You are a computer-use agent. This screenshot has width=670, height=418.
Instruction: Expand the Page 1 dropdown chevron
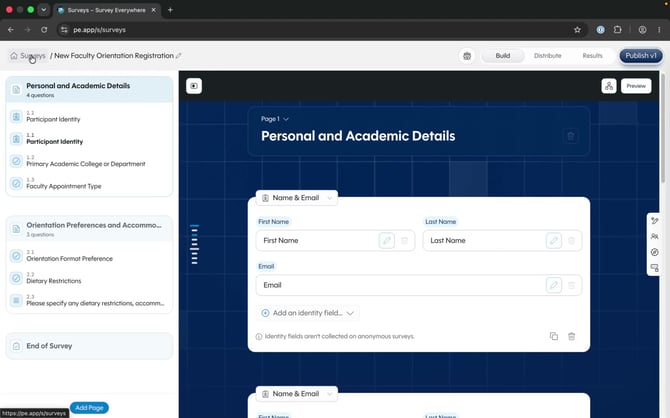pyautogui.click(x=286, y=119)
